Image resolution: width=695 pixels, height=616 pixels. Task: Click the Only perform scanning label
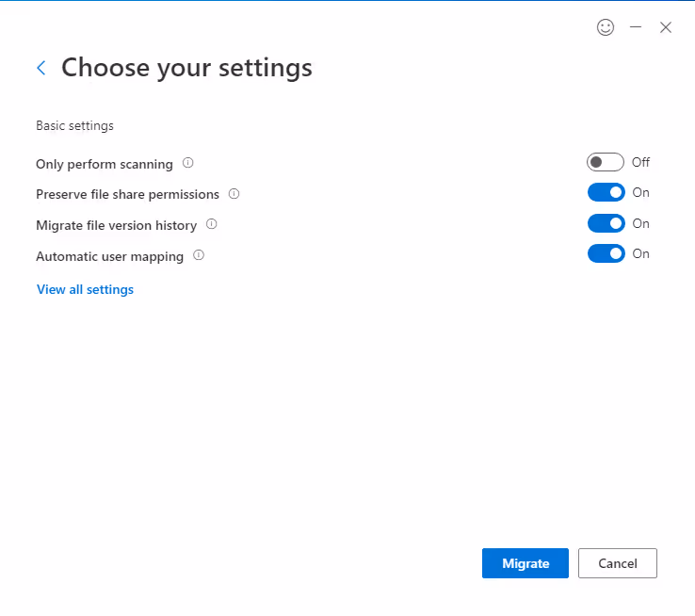[105, 164]
